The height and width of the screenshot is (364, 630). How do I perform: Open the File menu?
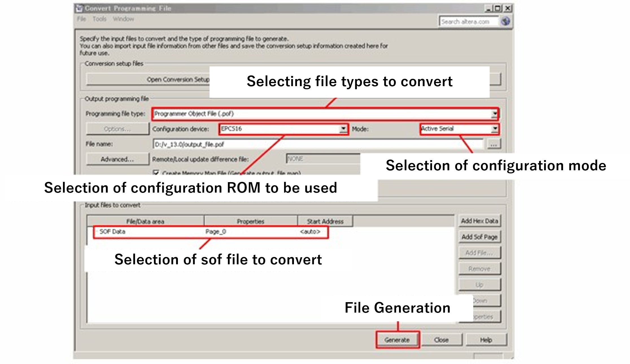(81, 19)
